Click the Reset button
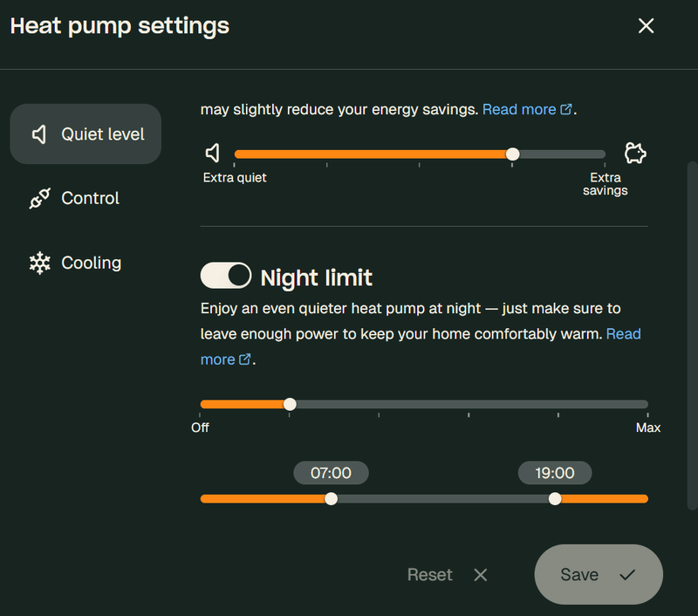 (x=430, y=575)
